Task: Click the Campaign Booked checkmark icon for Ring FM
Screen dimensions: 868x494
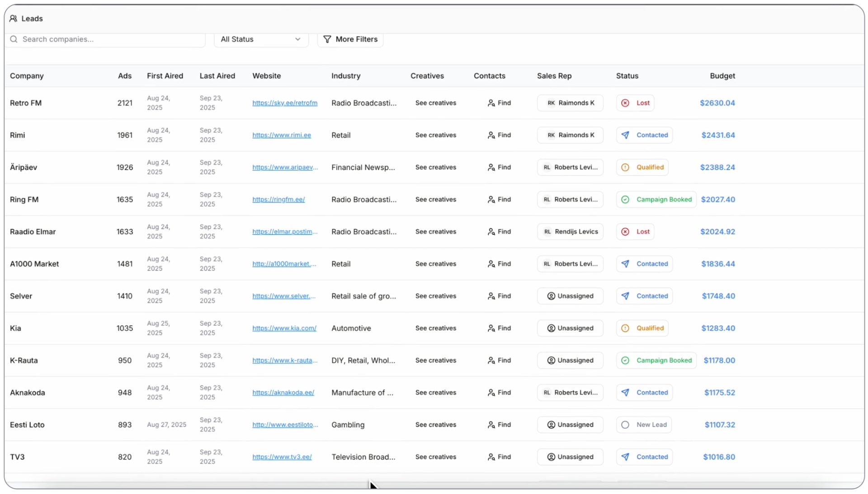Action: 625,199
